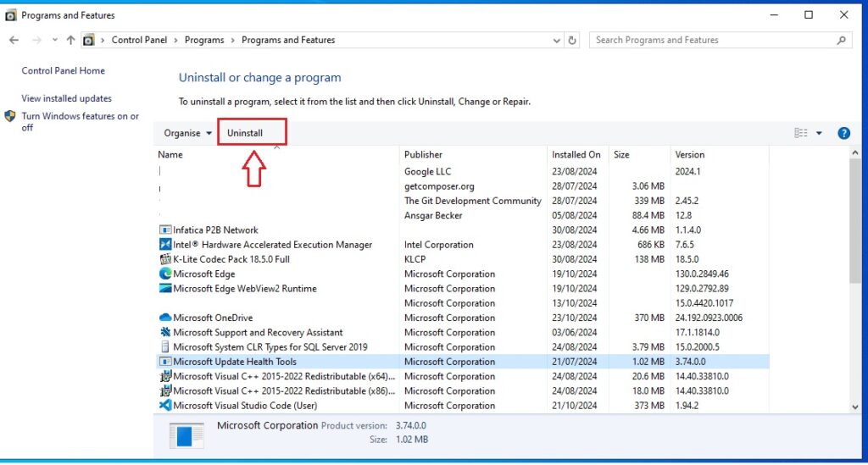Select Infatica P2B Network icon

point(165,230)
